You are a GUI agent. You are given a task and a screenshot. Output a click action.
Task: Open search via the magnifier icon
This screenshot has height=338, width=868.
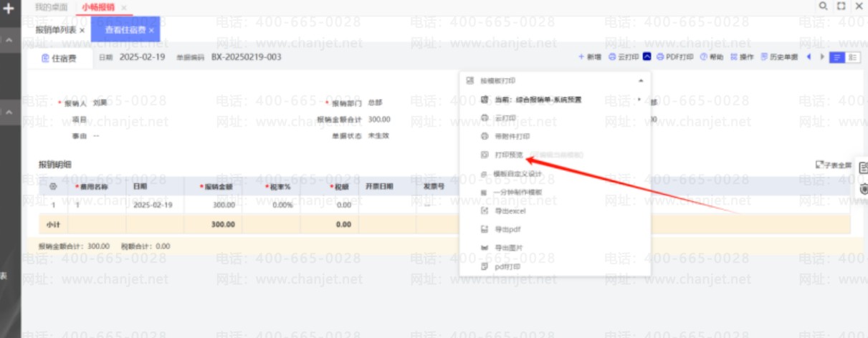[x=823, y=6]
